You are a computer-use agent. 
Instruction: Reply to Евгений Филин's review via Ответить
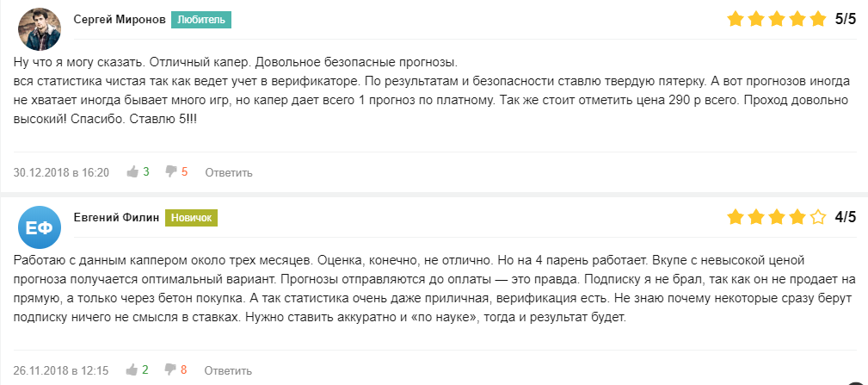[x=229, y=371]
